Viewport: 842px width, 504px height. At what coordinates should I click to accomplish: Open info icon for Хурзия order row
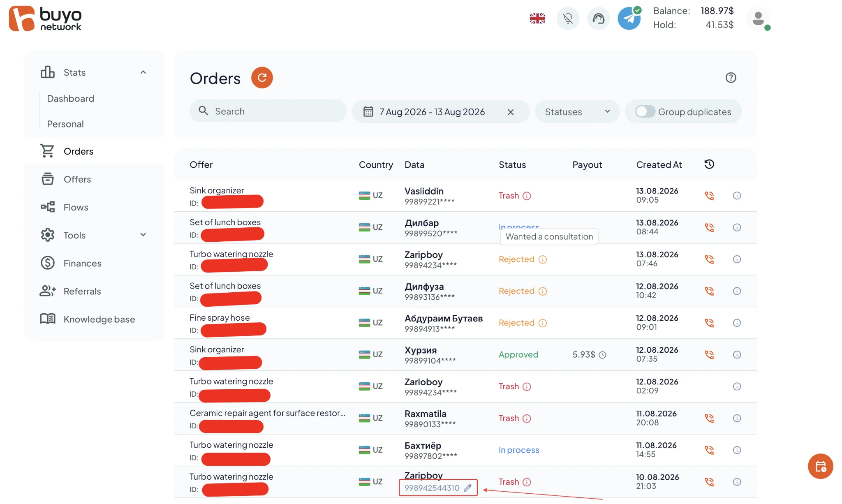coord(737,354)
